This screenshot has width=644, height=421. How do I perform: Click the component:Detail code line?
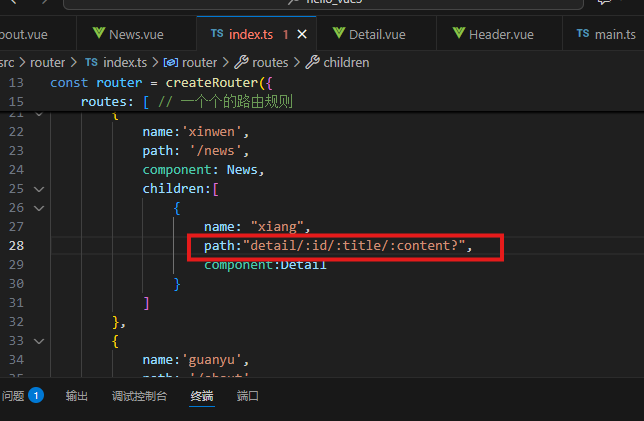click(265, 265)
